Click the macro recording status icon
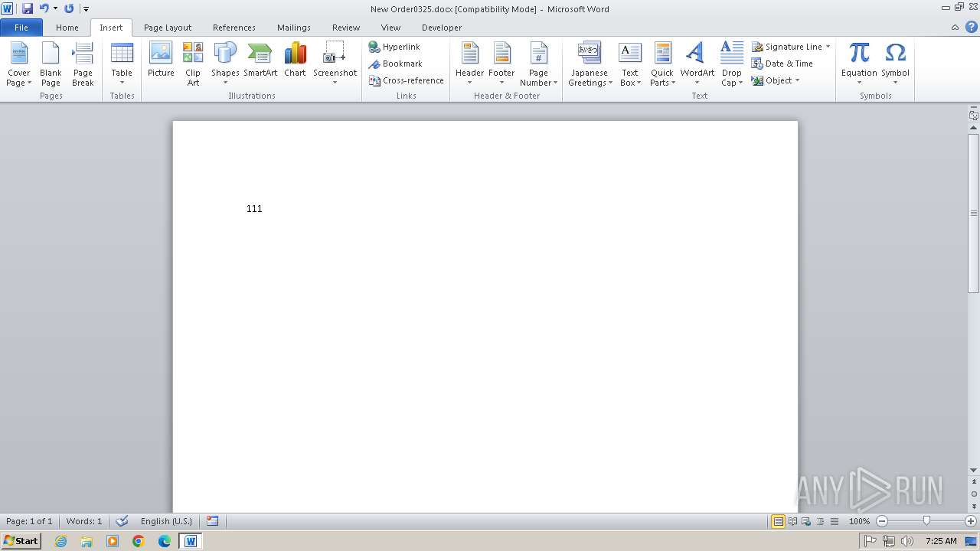This screenshot has width=980, height=551. point(212,521)
